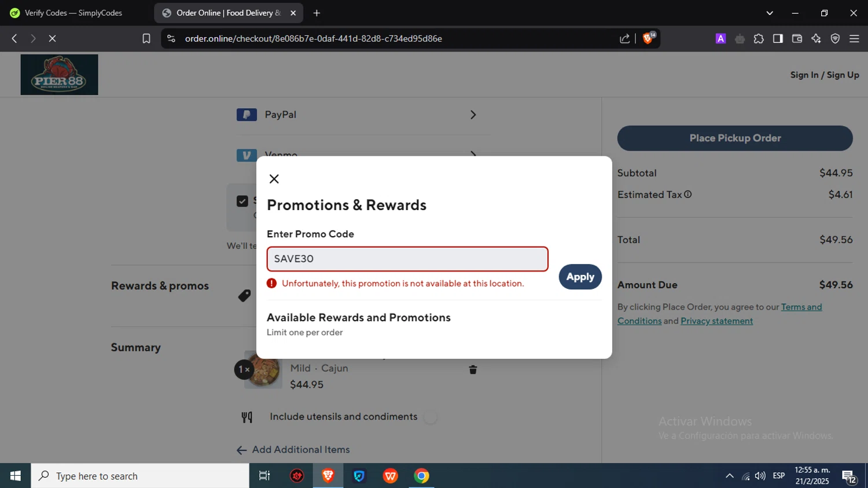Open the notifications center icon
868x488 pixels.
click(849, 476)
